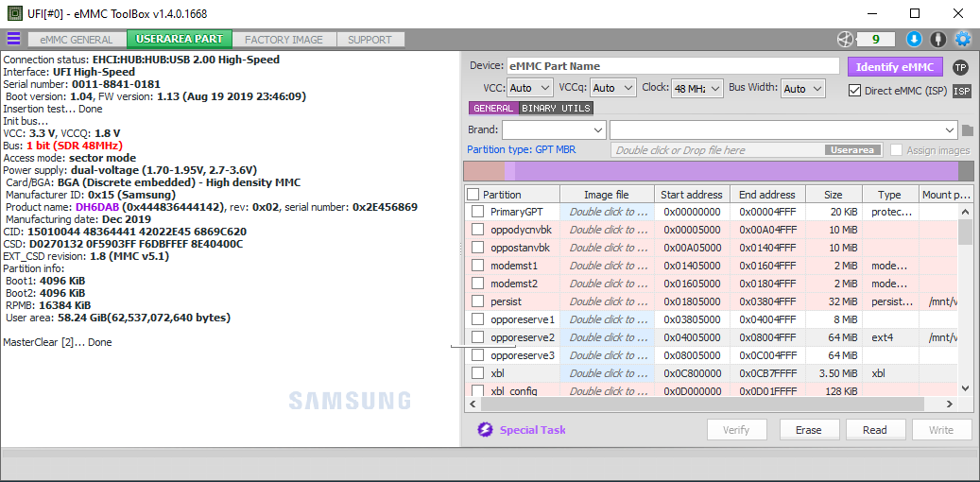The height and width of the screenshot is (482, 980).
Task: Check the select-all Partition header checkbox
Action: click(x=473, y=195)
